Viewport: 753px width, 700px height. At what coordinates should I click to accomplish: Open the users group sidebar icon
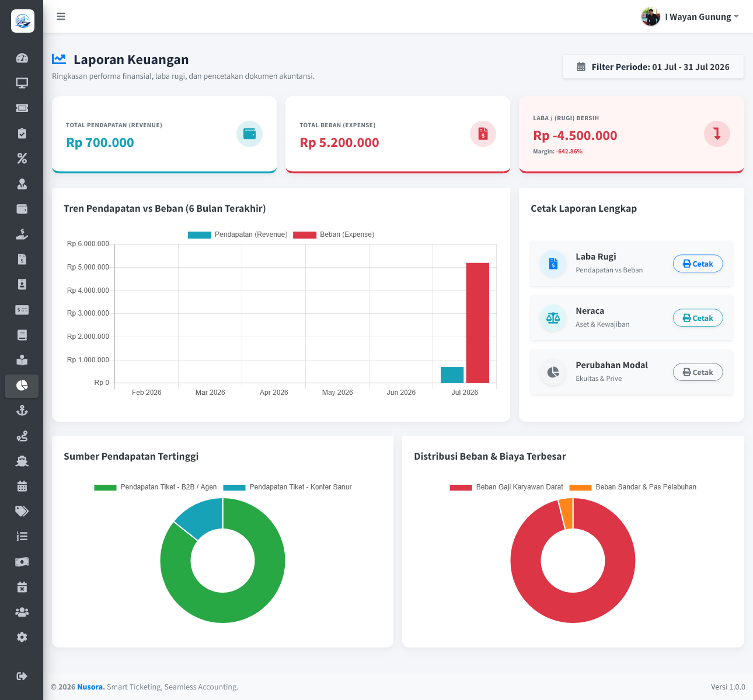click(22, 612)
